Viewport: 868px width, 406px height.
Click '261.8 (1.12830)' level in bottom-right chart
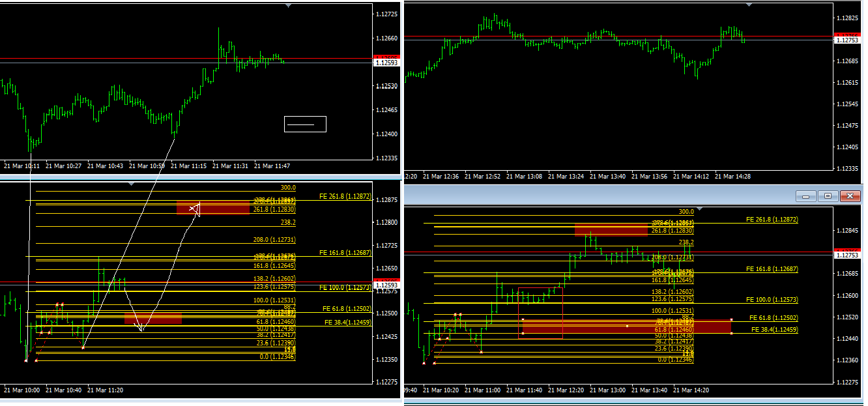click(x=673, y=231)
